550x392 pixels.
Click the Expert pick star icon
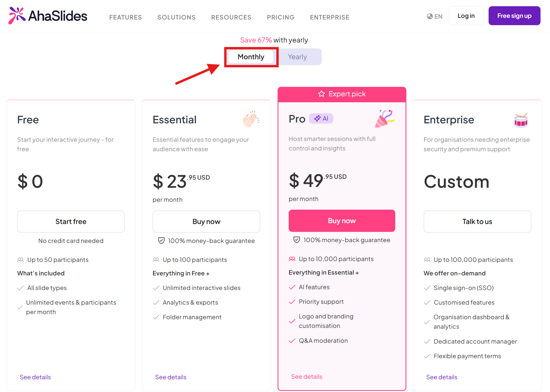coord(321,94)
